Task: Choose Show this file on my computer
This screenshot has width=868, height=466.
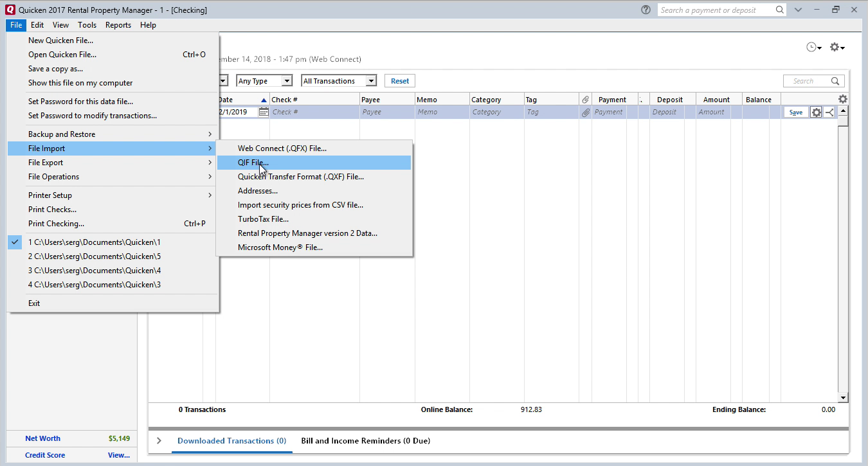Action: click(113, 83)
